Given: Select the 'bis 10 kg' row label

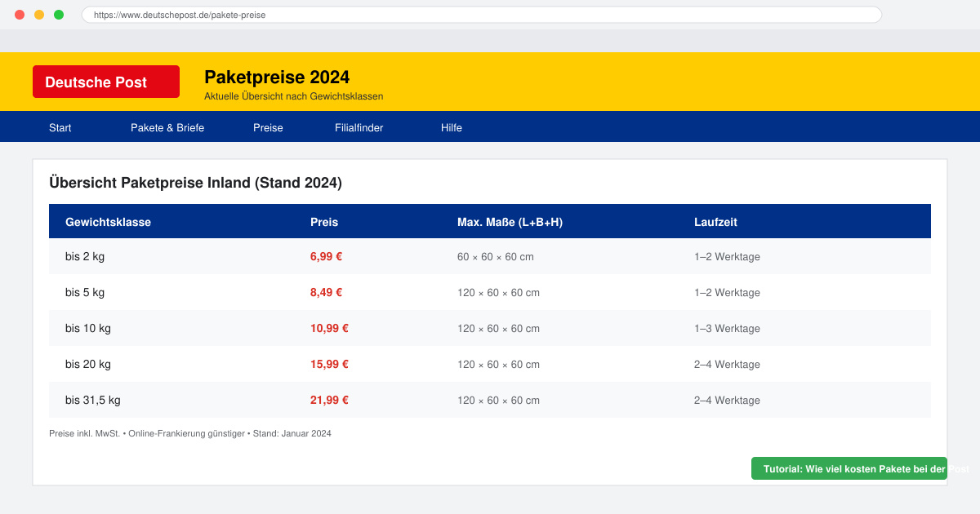Looking at the screenshot, I should pos(88,328).
